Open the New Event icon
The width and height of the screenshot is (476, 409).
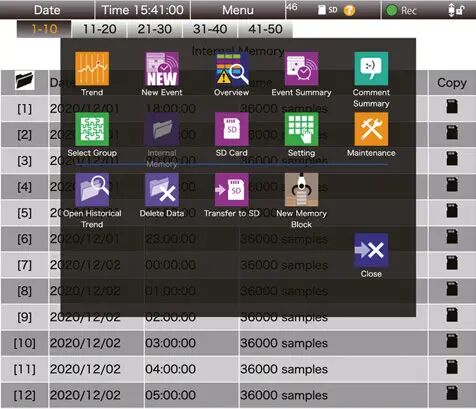click(x=162, y=69)
